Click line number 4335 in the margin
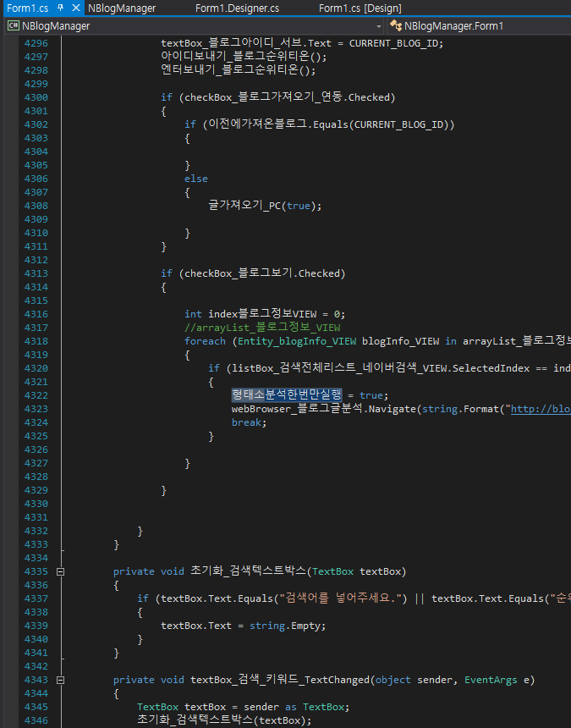 pyautogui.click(x=36, y=571)
